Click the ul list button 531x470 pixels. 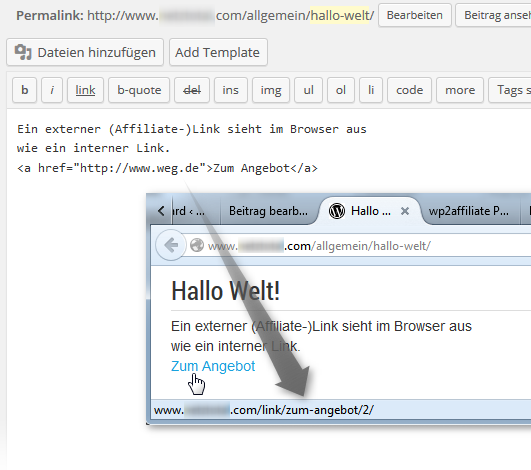(x=308, y=90)
